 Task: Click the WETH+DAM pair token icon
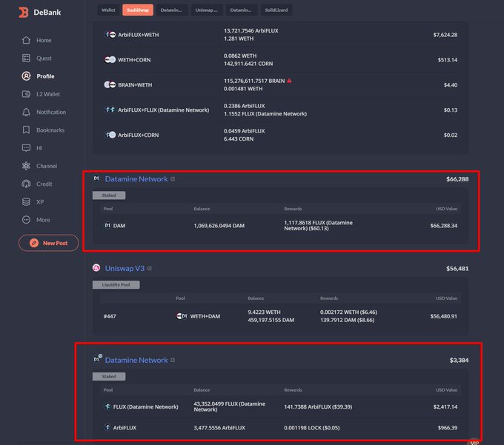point(182,316)
